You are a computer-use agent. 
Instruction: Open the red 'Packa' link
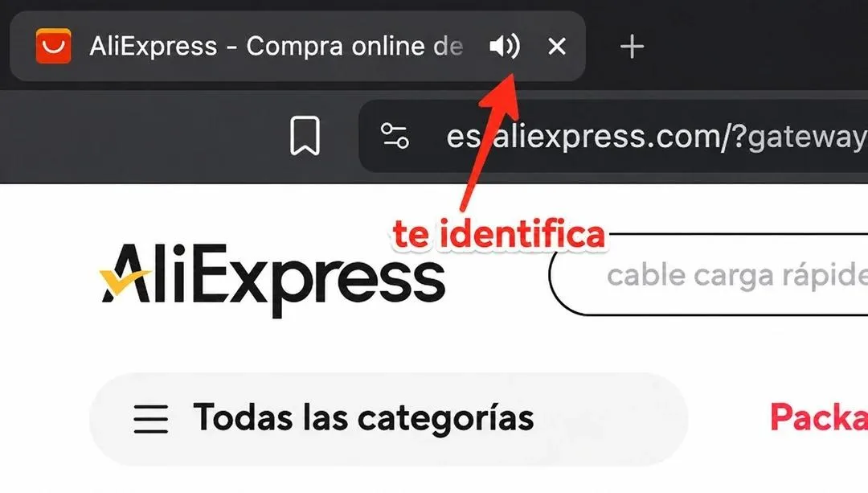pyautogui.click(x=819, y=417)
